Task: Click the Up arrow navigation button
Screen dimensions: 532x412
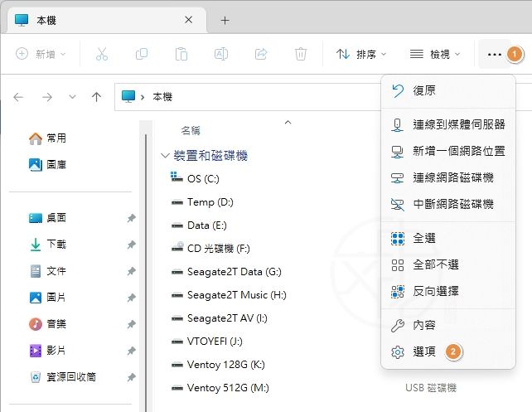Action: tap(96, 97)
